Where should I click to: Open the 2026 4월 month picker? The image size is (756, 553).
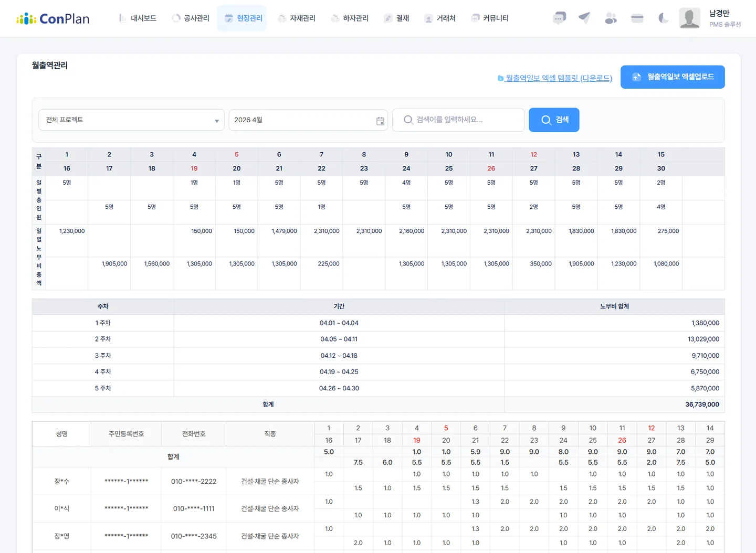pyautogui.click(x=308, y=120)
